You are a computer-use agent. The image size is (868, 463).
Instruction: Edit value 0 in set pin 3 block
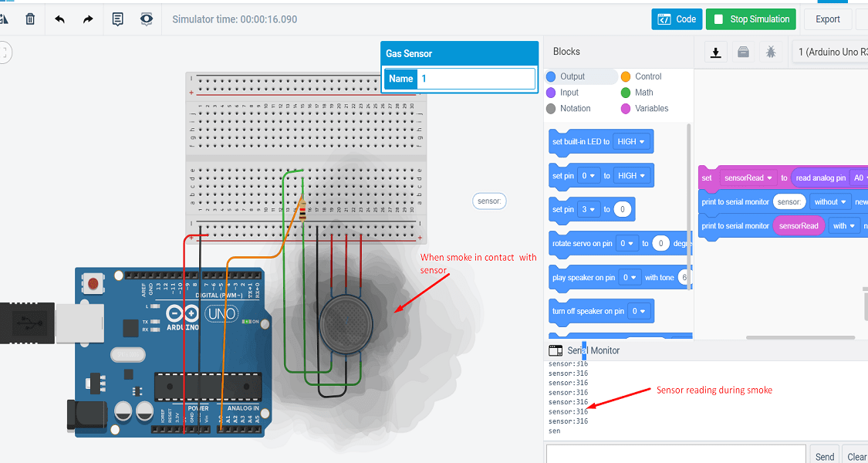623,210
